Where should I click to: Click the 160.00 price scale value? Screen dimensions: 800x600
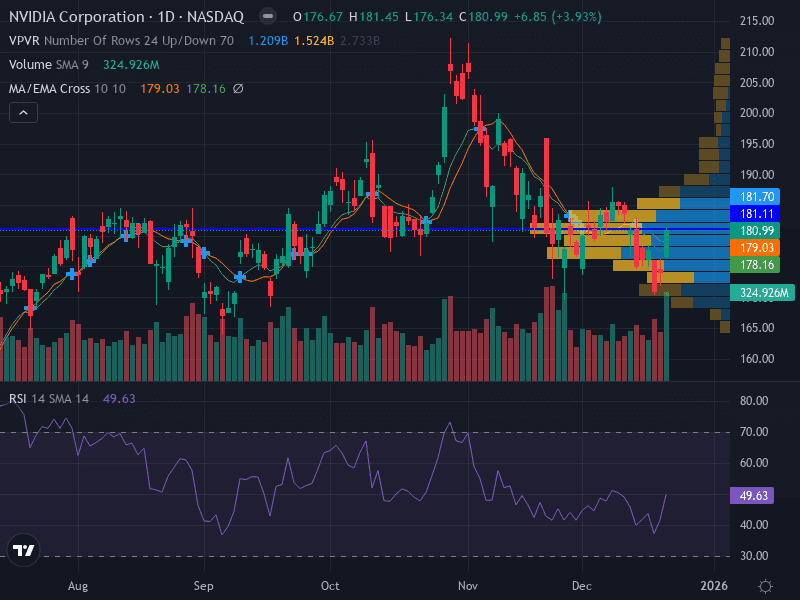pos(757,359)
